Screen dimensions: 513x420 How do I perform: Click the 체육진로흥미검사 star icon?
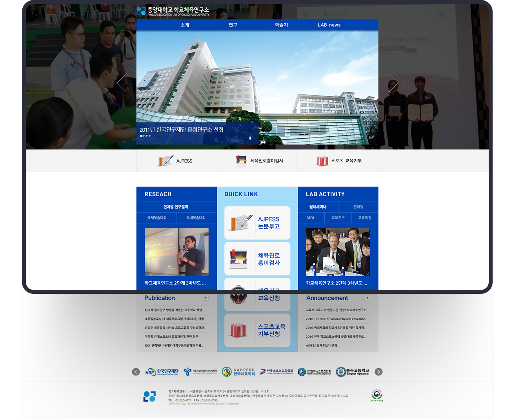(x=241, y=161)
